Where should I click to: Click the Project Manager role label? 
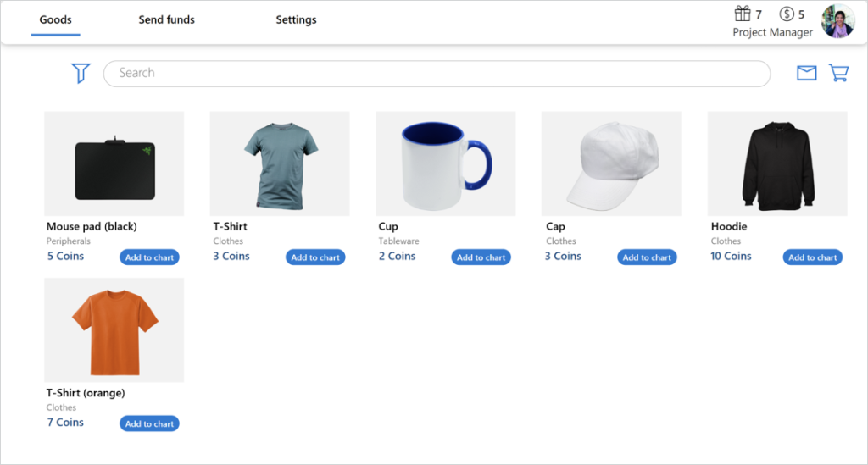pyautogui.click(x=773, y=33)
